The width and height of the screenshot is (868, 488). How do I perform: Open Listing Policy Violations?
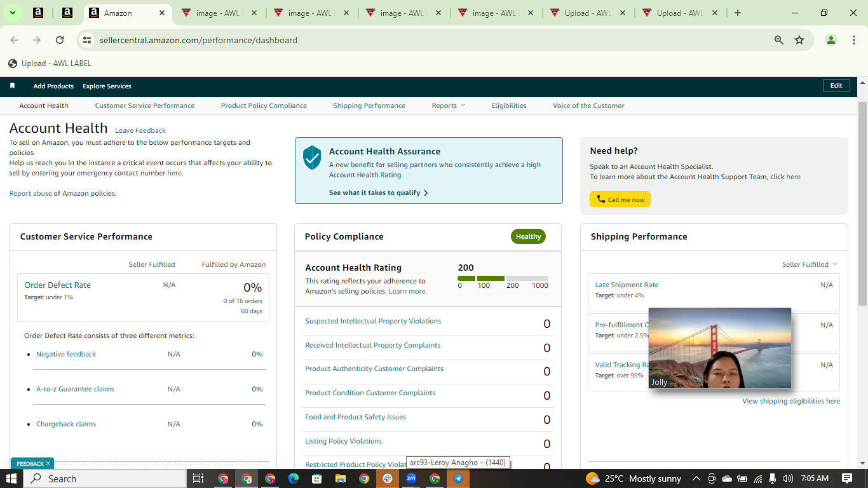point(344,441)
